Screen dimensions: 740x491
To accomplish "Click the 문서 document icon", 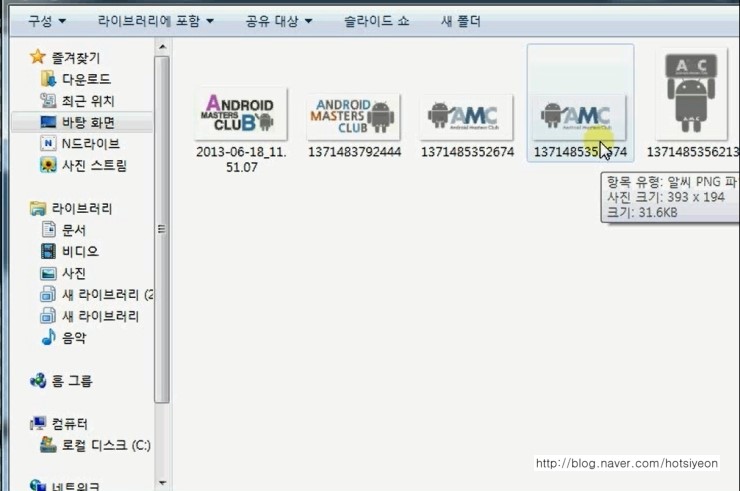I will pos(48,229).
